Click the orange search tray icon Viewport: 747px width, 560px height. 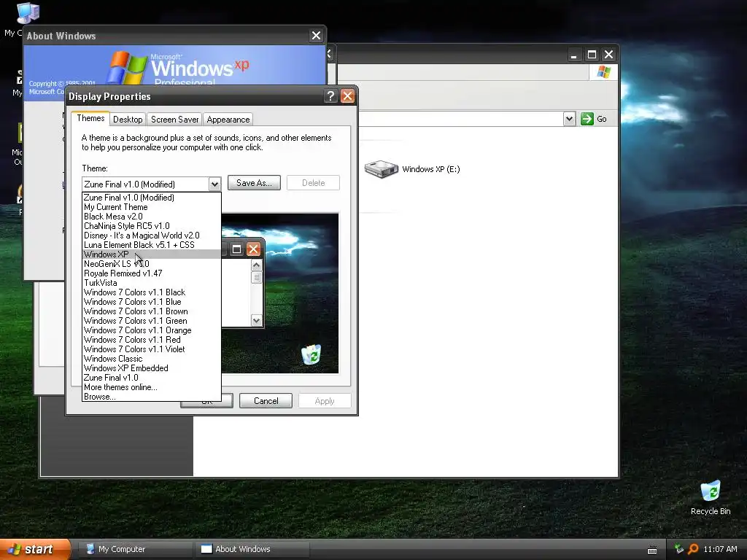coord(693,549)
